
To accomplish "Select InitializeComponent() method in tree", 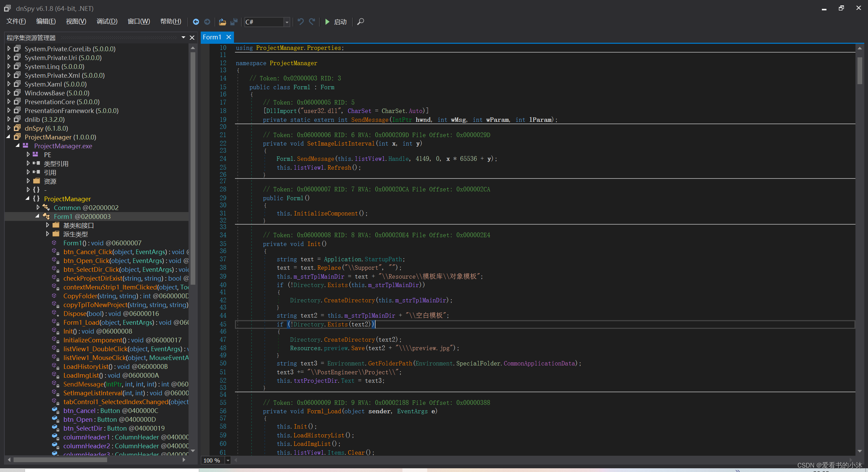I will tap(122, 340).
